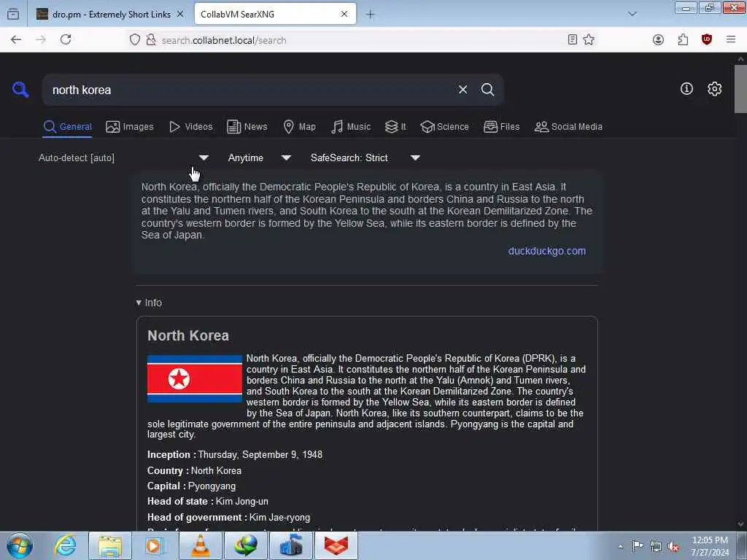Open the Anytime time range dropdown

pyautogui.click(x=260, y=157)
